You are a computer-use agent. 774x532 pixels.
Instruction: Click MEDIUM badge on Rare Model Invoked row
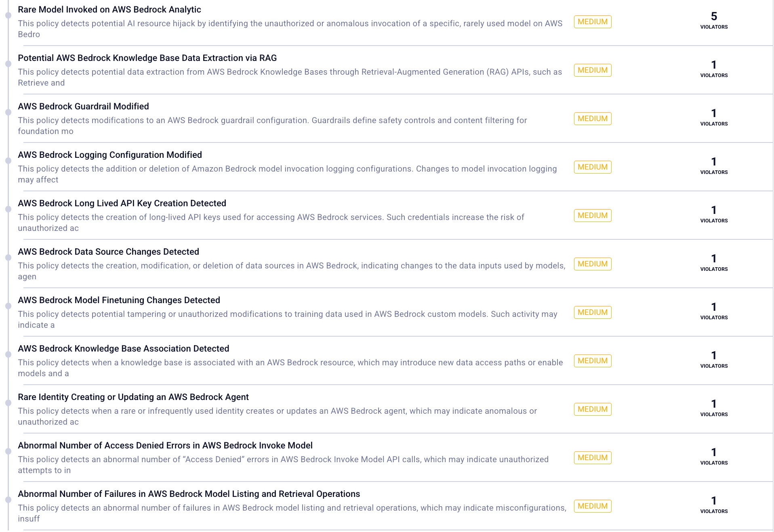tap(593, 22)
